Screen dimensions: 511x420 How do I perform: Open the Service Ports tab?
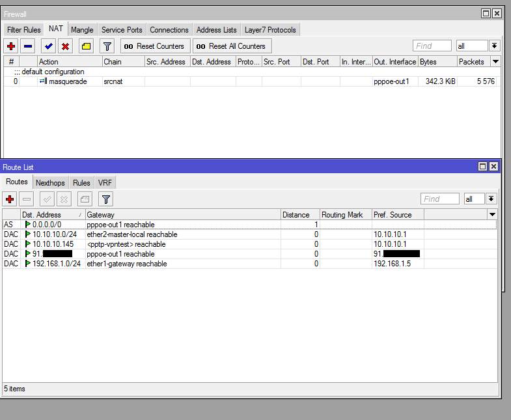click(122, 30)
